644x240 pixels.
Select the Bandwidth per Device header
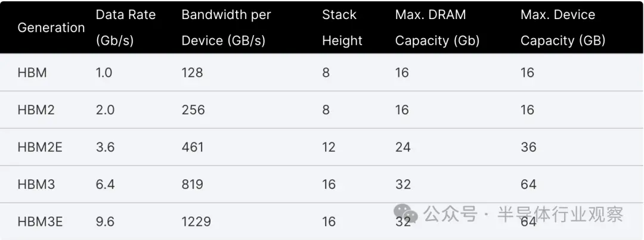(x=227, y=27)
